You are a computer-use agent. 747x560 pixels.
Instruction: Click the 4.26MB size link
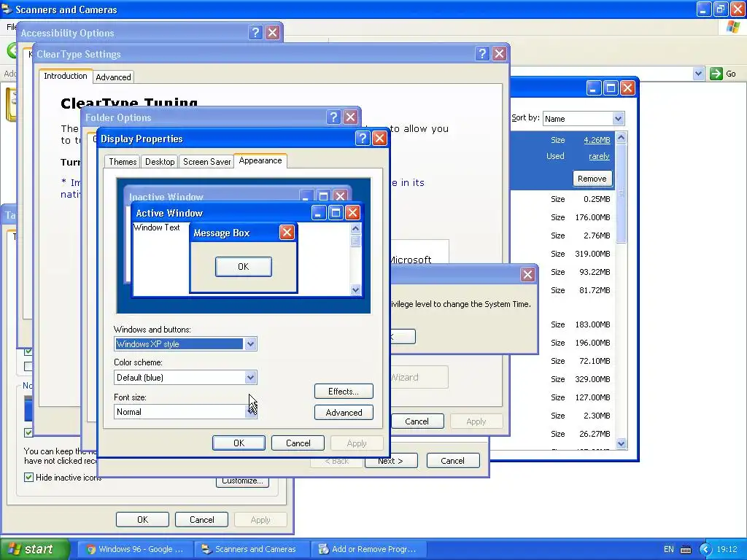(x=597, y=140)
